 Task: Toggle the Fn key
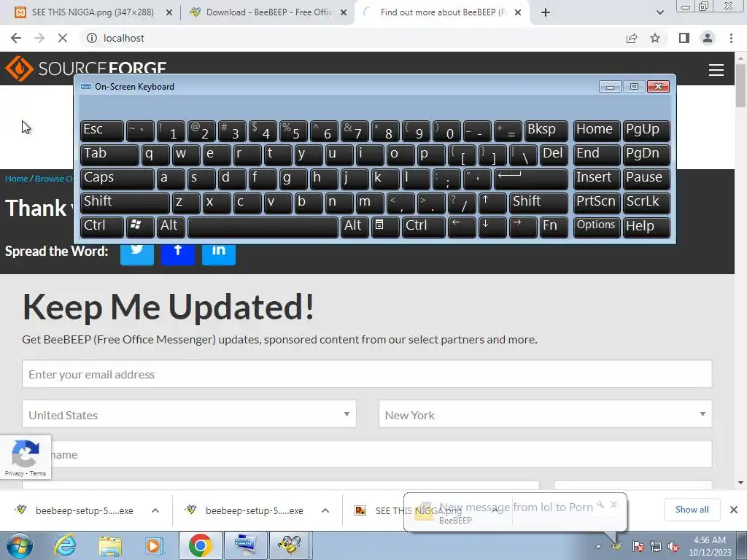[x=554, y=226]
